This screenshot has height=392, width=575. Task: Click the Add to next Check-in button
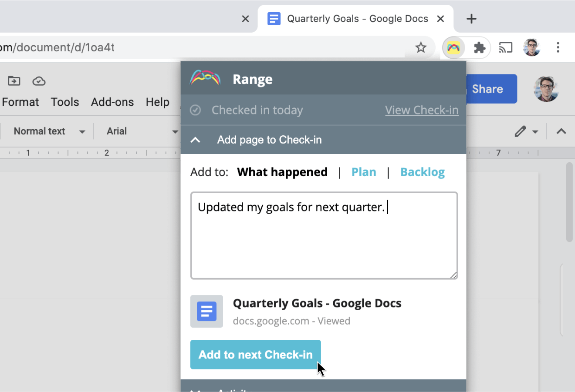point(255,355)
